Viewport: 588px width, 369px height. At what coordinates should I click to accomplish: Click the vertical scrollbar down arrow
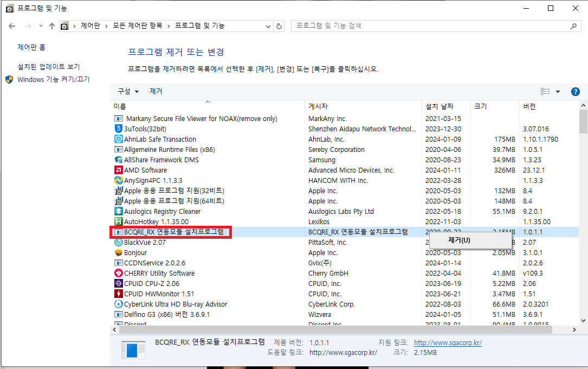click(583, 321)
